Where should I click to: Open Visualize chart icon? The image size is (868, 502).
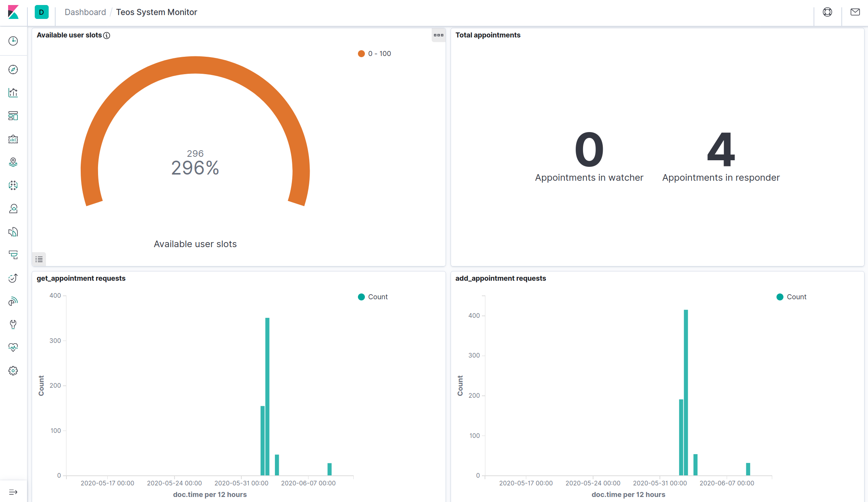point(13,93)
